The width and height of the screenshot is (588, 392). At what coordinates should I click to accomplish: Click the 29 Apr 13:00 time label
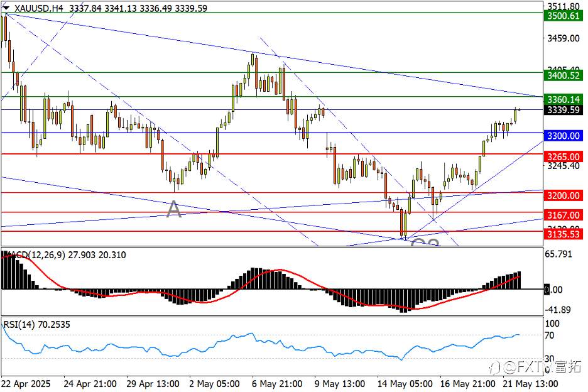[x=153, y=384]
